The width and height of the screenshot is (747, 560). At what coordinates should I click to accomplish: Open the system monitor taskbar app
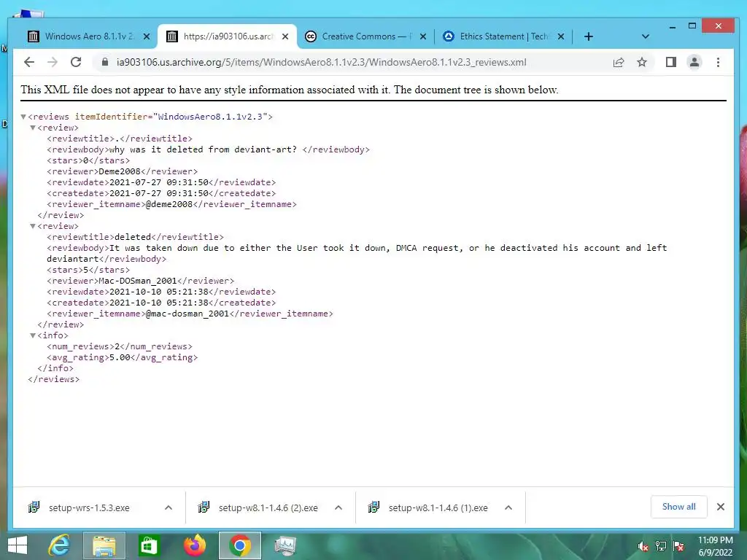(285, 545)
